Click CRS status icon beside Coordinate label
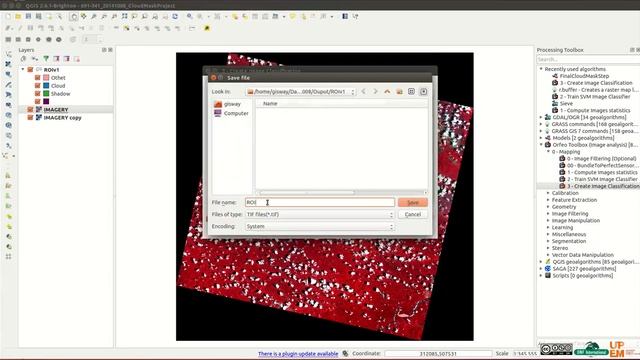The width and height of the screenshot is (640, 360). (x=345, y=353)
